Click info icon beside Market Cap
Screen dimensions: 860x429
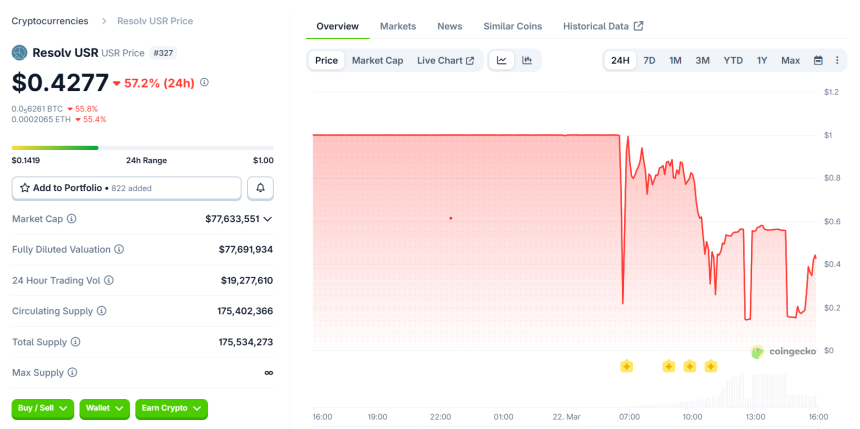click(71, 219)
